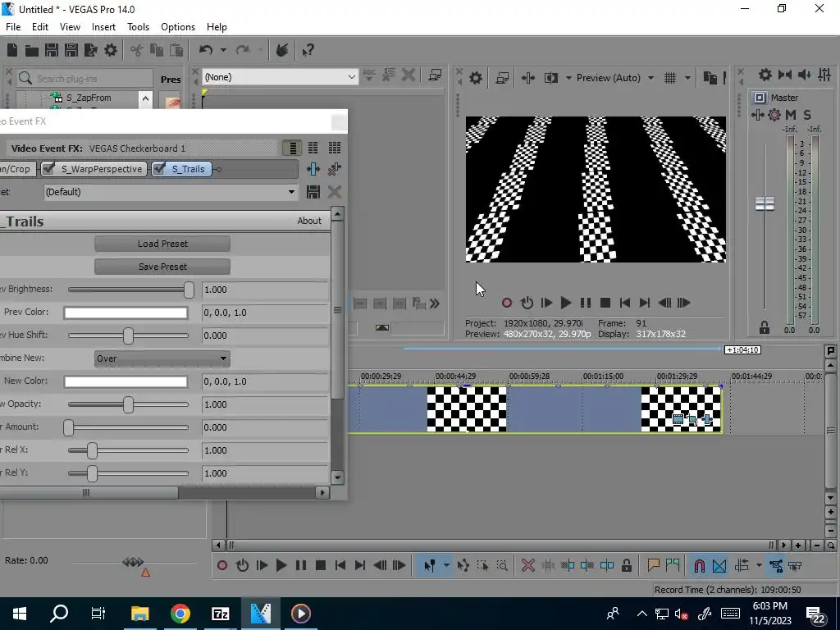Click the New Opacity slider handle
Image resolution: width=840 pixels, height=630 pixels.
128,404
